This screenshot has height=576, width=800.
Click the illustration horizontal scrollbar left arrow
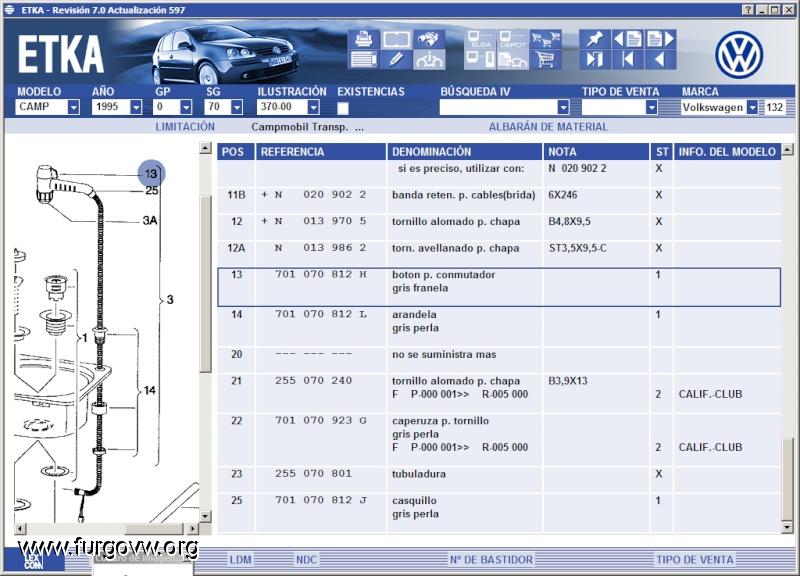pos(20,529)
